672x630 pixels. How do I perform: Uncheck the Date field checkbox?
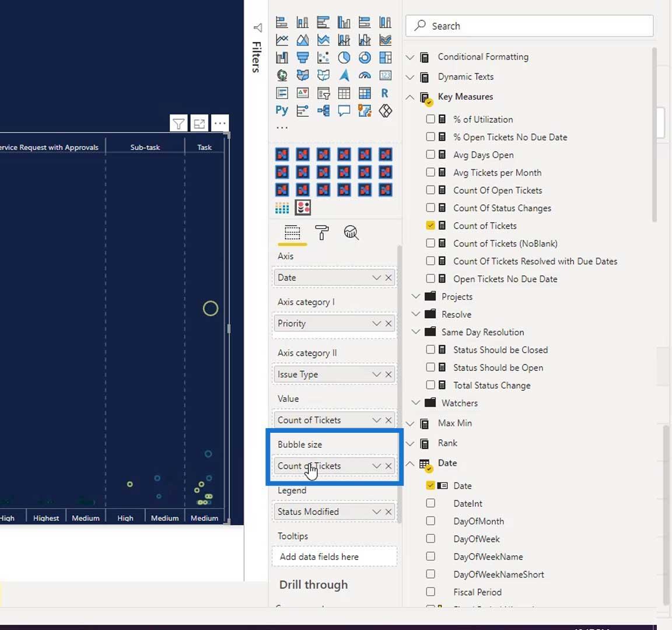point(430,485)
